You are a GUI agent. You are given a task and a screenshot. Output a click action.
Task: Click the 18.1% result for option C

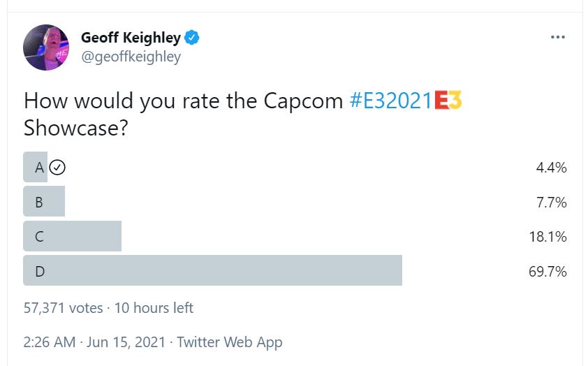(548, 237)
